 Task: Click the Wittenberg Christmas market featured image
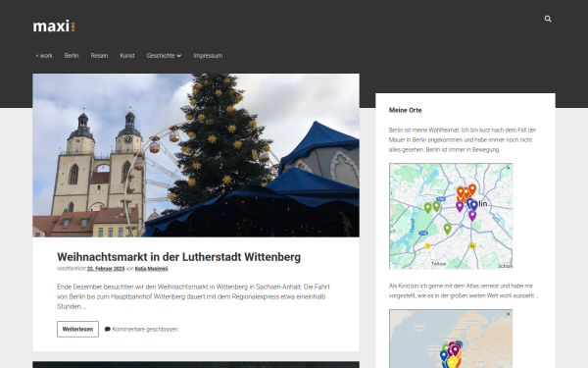[196, 155]
